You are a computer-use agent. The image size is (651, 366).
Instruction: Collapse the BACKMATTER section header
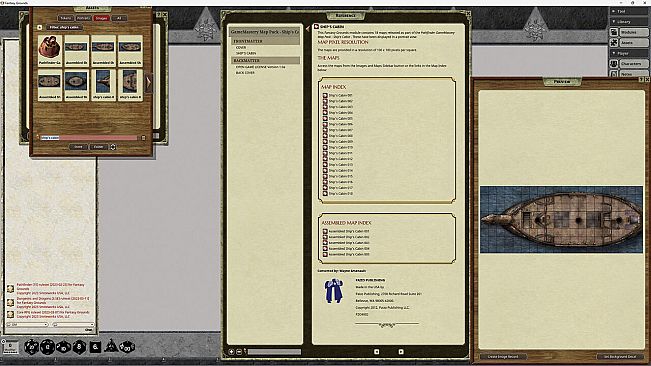pyautogui.click(x=265, y=60)
